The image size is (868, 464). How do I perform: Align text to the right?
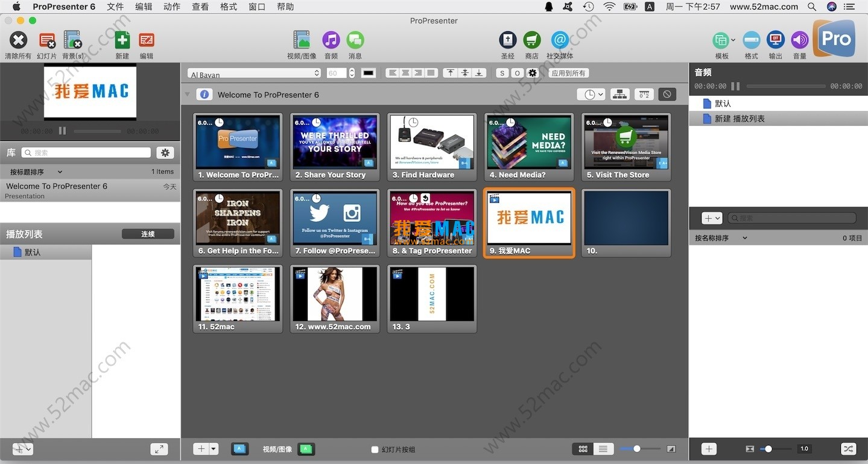[x=418, y=73]
